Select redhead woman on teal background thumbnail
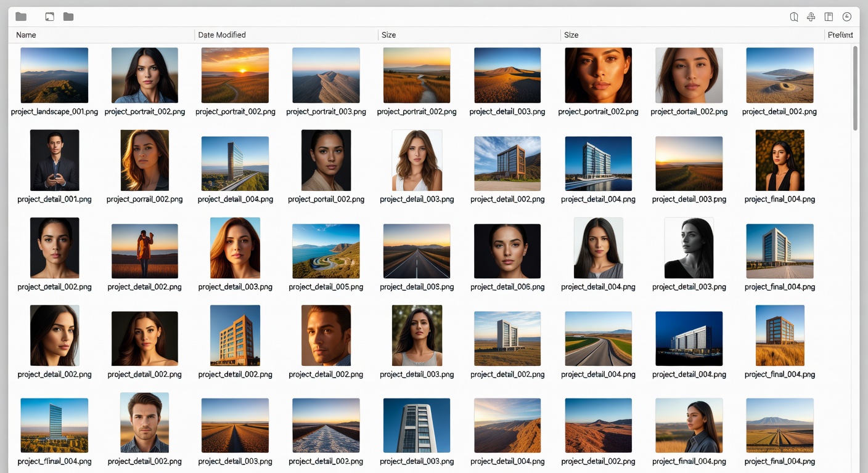 tap(235, 248)
